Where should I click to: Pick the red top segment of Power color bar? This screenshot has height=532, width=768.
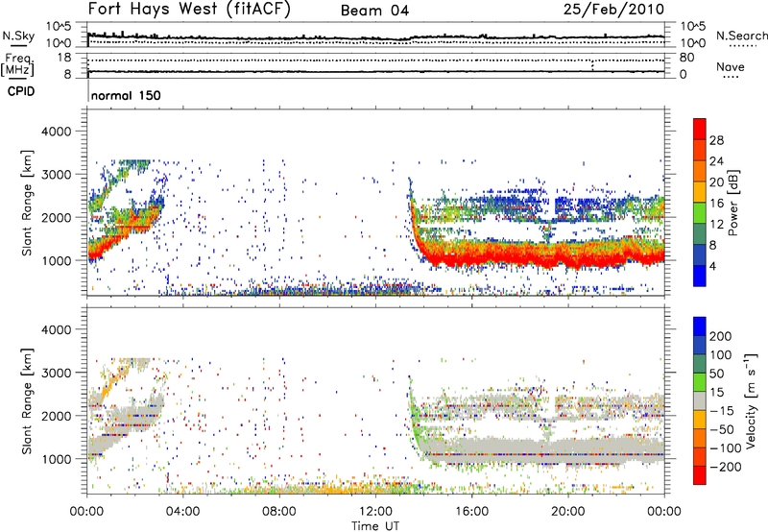point(700,129)
